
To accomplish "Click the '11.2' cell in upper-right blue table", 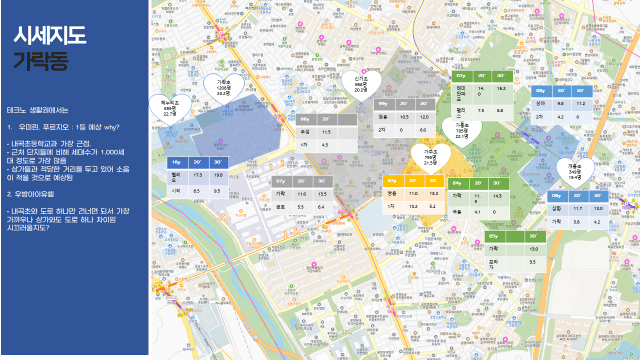I will click(x=581, y=104).
